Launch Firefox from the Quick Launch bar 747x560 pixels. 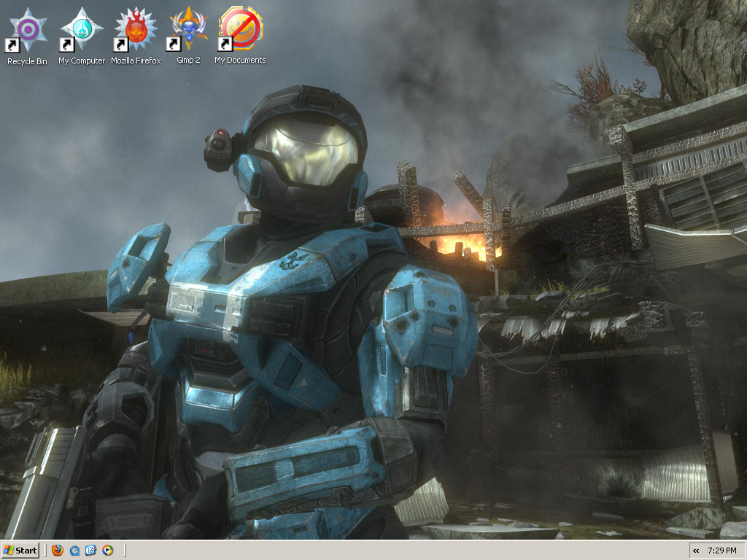[x=57, y=551]
